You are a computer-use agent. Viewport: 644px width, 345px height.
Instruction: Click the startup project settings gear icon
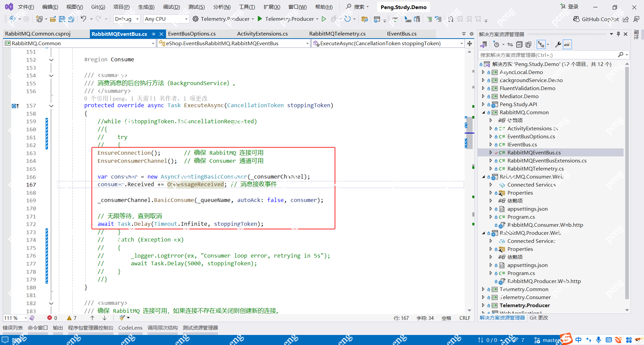click(196, 19)
